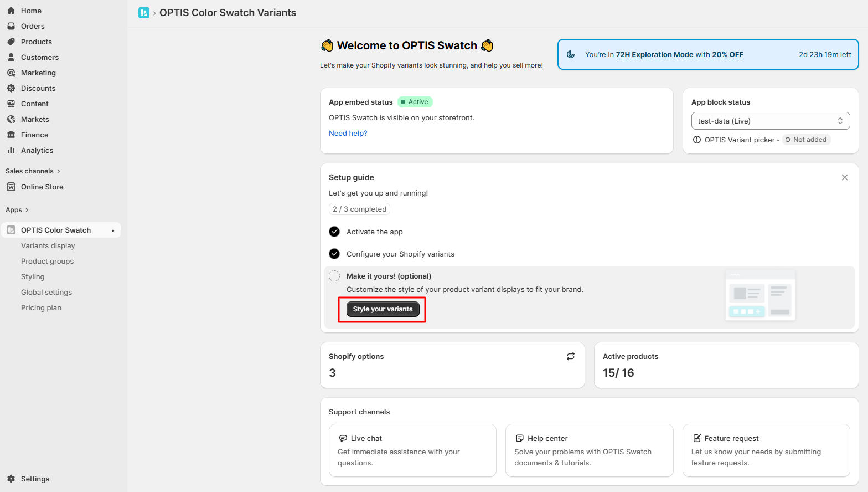868x492 pixels.
Task: Click the Settings label in sidebar
Action: (x=35, y=479)
